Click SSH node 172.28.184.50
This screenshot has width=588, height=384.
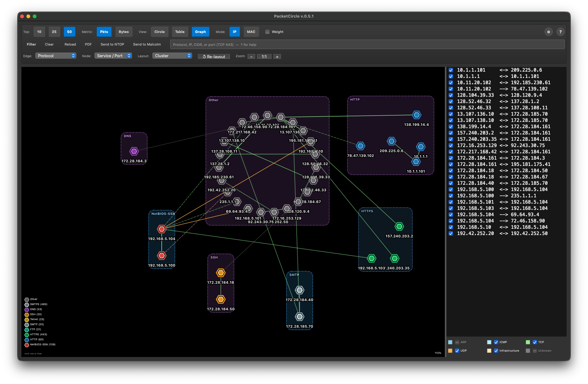[x=221, y=299]
